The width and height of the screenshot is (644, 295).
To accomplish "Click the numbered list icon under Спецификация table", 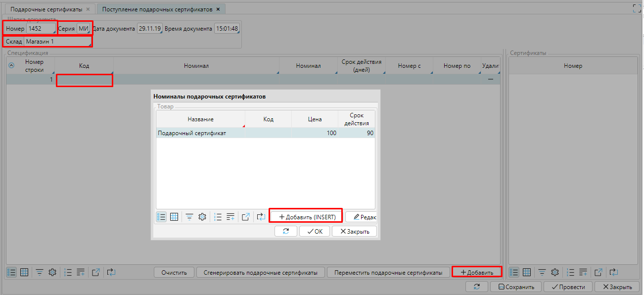I will [x=68, y=272].
